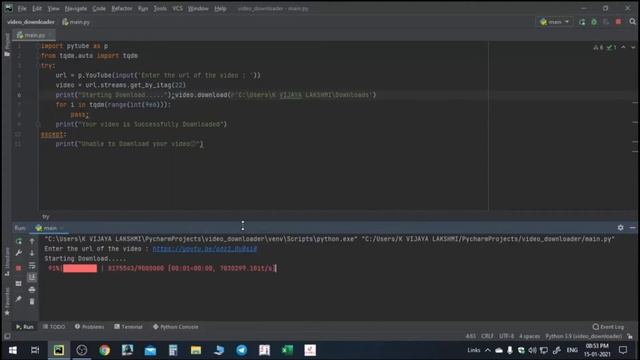Open the Python Console tool window

tap(176, 327)
